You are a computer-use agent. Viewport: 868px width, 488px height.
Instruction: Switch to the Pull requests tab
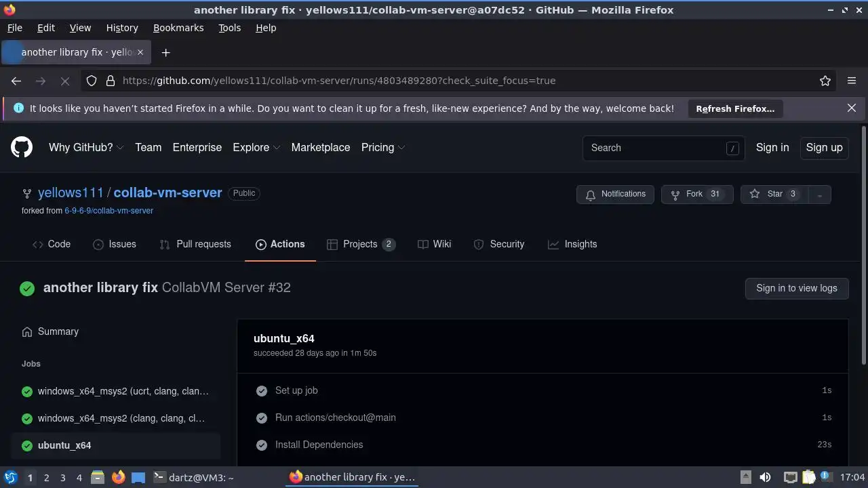(x=195, y=244)
